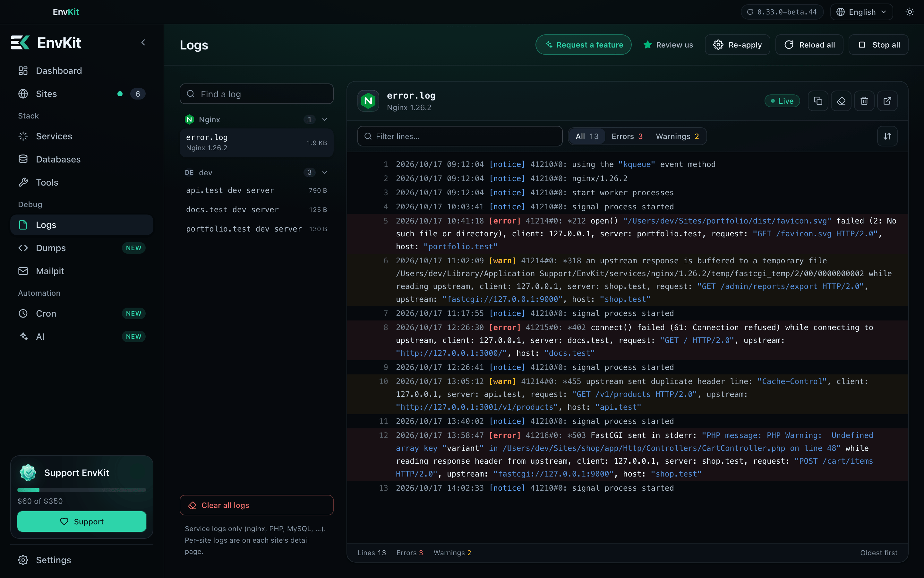Click the Request a feature button

pos(583,45)
